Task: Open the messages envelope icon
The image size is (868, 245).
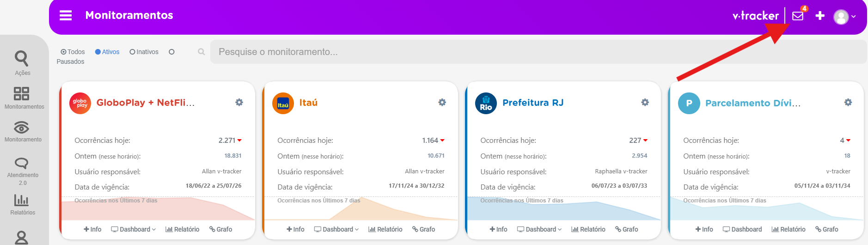Action: coord(798,16)
